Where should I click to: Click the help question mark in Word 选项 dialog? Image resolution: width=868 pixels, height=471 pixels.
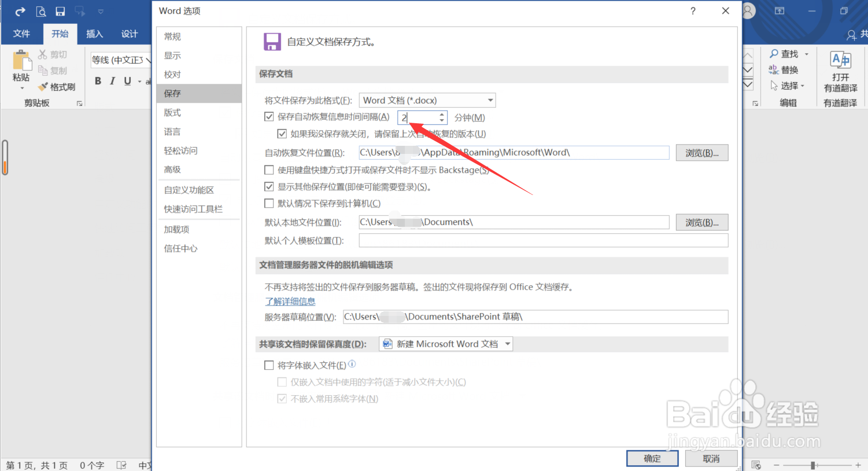tap(693, 11)
